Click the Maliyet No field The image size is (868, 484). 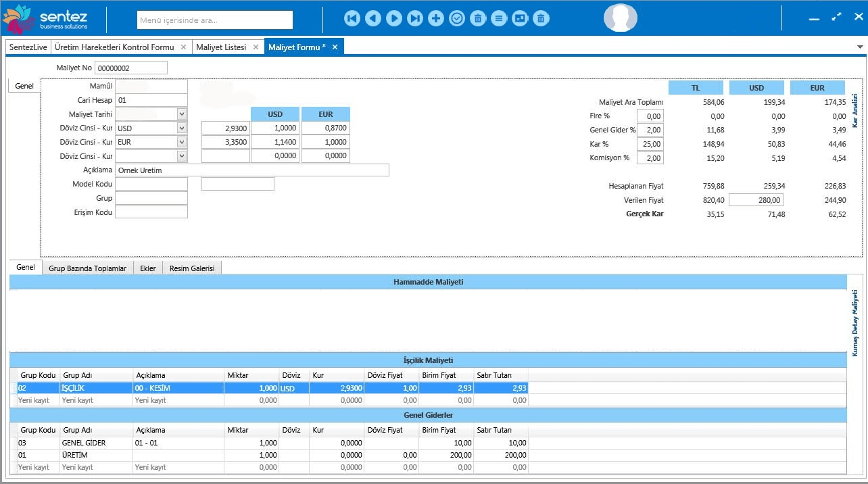point(130,68)
